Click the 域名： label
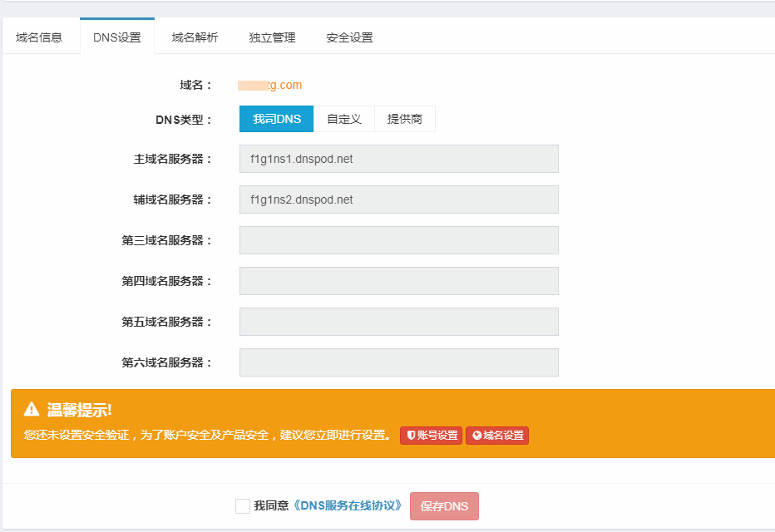775x532 pixels. pyautogui.click(x=195, y=85)
